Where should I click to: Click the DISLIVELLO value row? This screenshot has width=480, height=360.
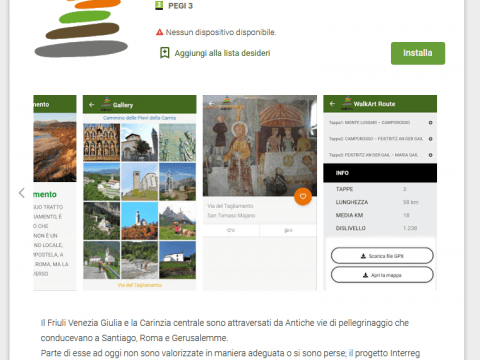(x=380, y=228)
